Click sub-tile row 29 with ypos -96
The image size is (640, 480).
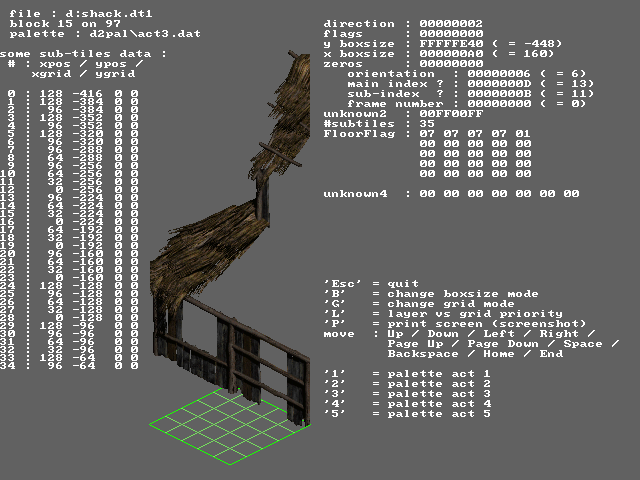point(69,326)
